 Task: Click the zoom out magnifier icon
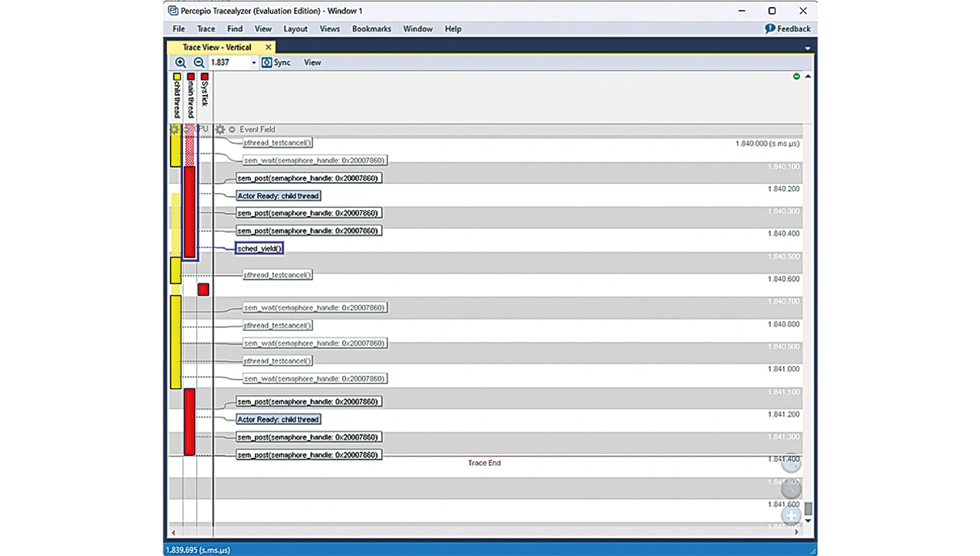(198, 63)
